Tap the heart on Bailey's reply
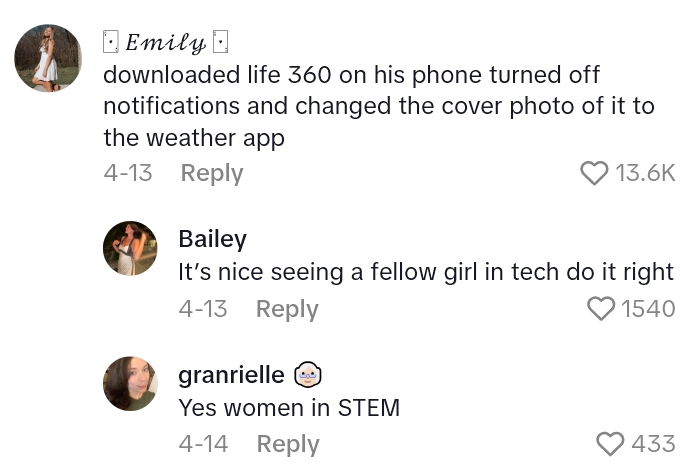This screenshot has height=472, width=685. click(601, 309)
